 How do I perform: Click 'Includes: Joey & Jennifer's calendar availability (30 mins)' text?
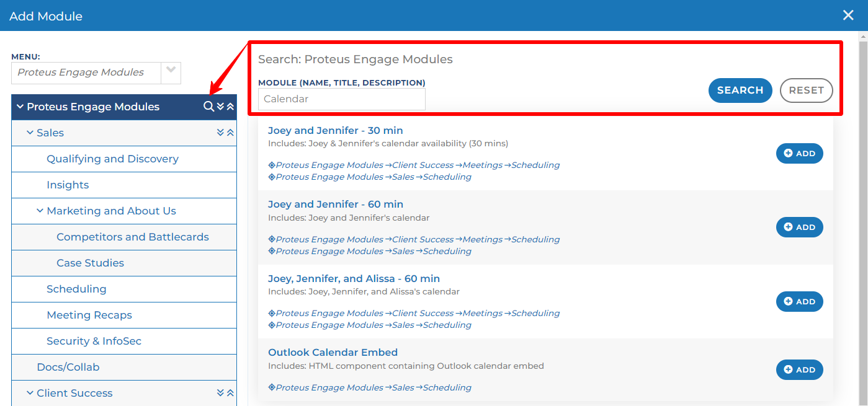pyautogui.click(x=388, y=144)
